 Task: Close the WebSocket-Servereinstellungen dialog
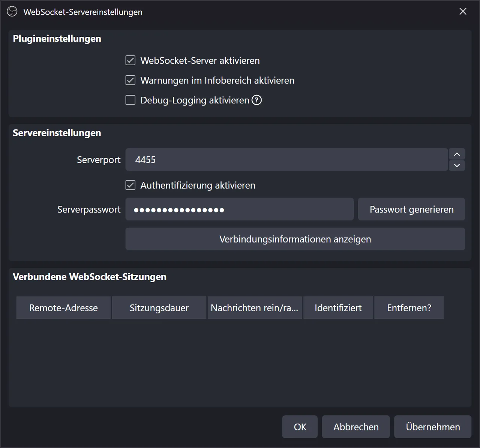tap(463, 12)
